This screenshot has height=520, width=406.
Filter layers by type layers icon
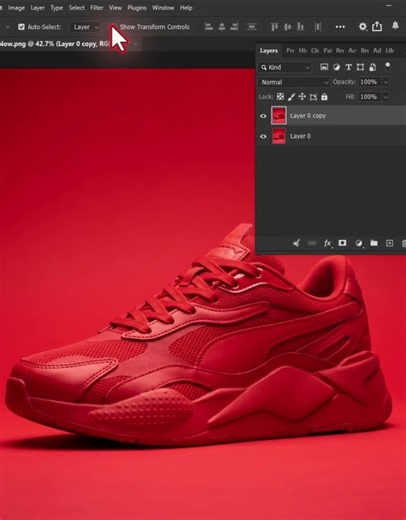tap(348, 67)
